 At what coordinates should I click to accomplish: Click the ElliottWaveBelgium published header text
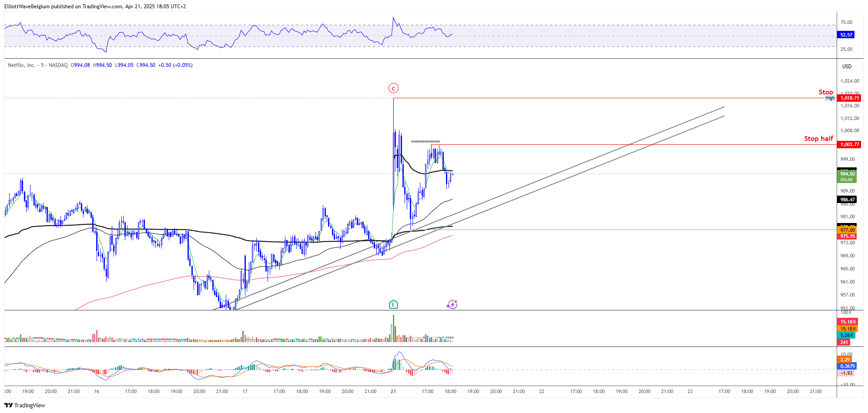[x=95, y=7]
